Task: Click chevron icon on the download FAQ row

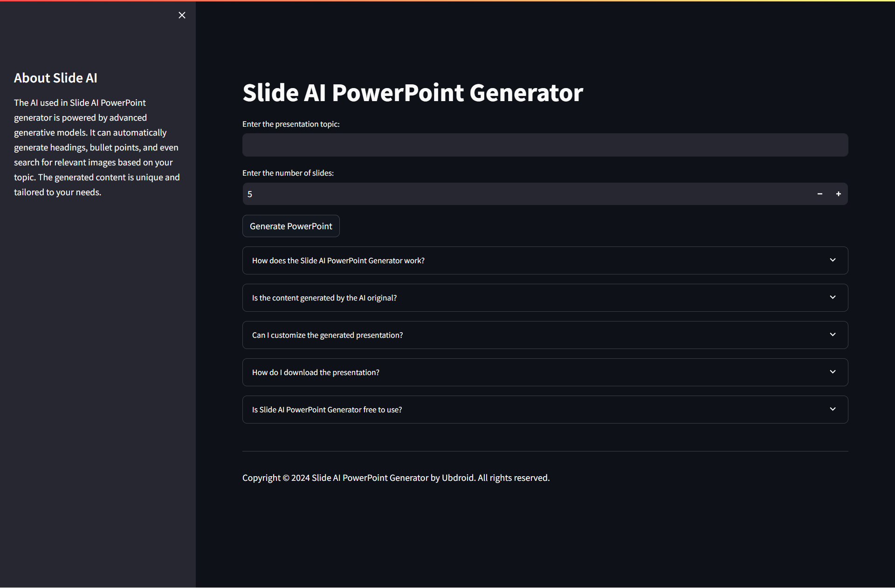Action: pos(833,372)
